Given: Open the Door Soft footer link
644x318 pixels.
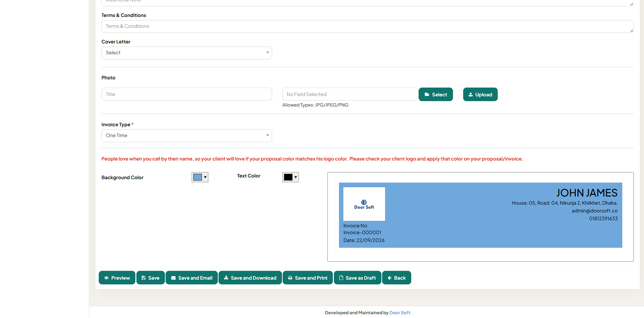Looking at the screenshot, I should [x=400, y=313].
